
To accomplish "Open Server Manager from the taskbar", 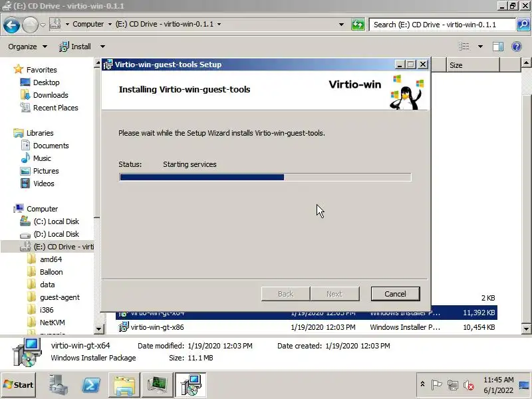I will point(58,385).
